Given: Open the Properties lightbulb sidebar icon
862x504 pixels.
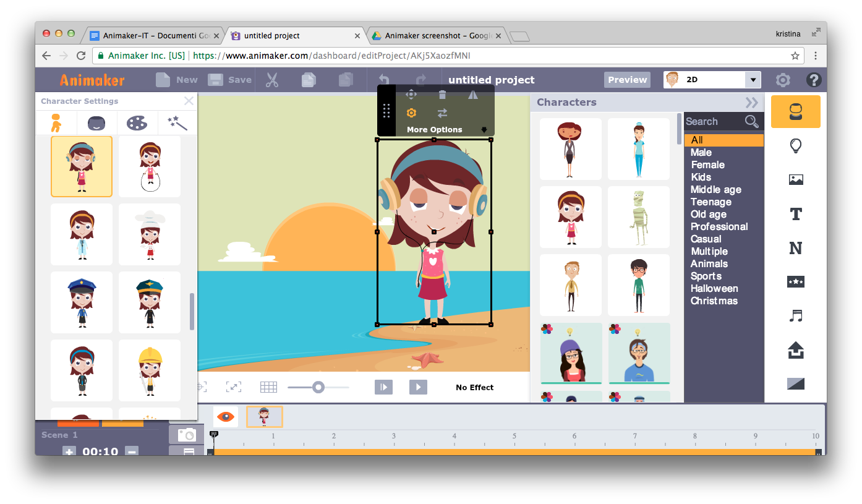Looking at the screenshot, I should 796,146.
